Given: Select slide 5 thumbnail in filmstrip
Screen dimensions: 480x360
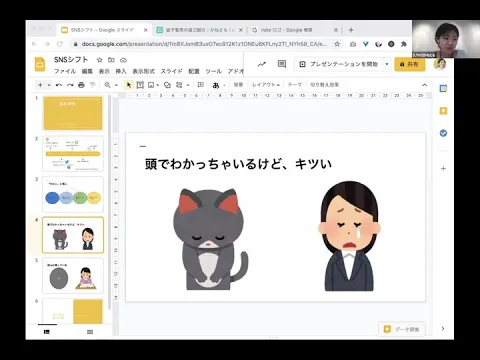Looking at the screenshot, I should 73,275.
